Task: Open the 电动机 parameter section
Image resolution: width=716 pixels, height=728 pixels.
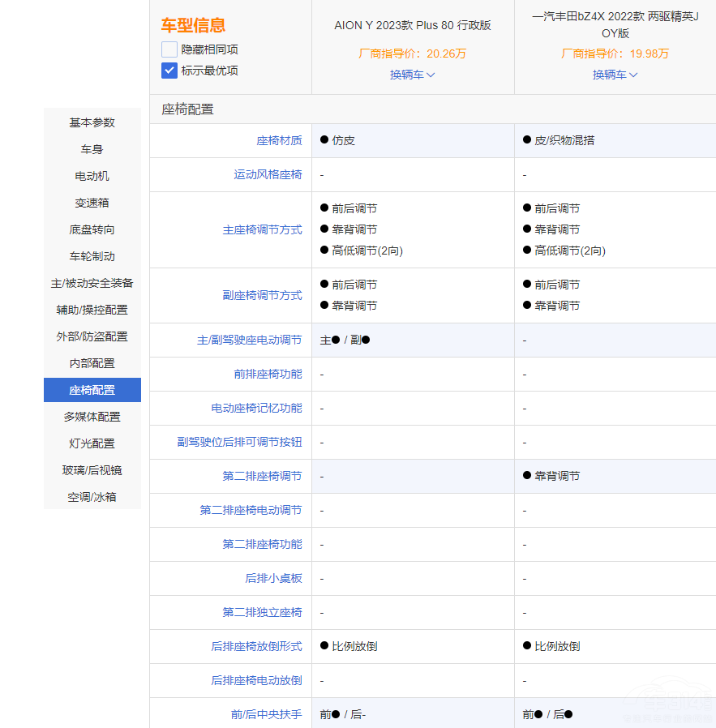Action: point(92,176)
